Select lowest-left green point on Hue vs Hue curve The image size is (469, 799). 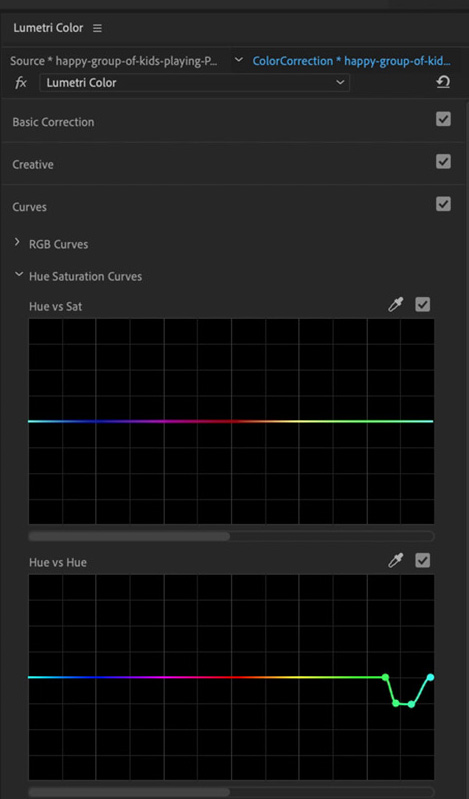coord(396,703)
